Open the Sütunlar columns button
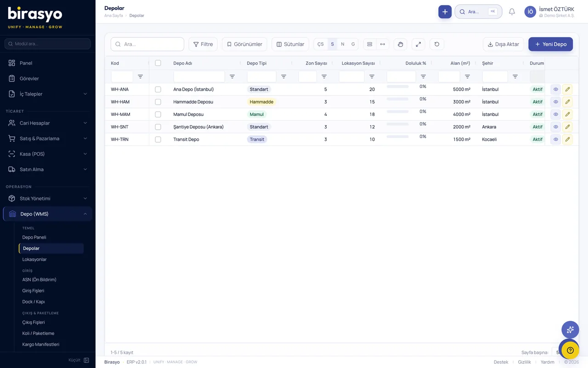This screenshot has width=588, height=368. point(290,44)
